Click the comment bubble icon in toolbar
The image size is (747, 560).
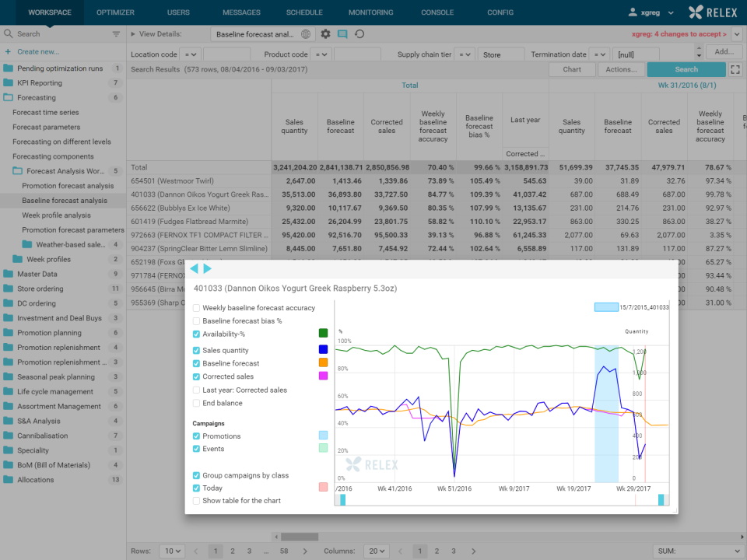tap(342, 34)
